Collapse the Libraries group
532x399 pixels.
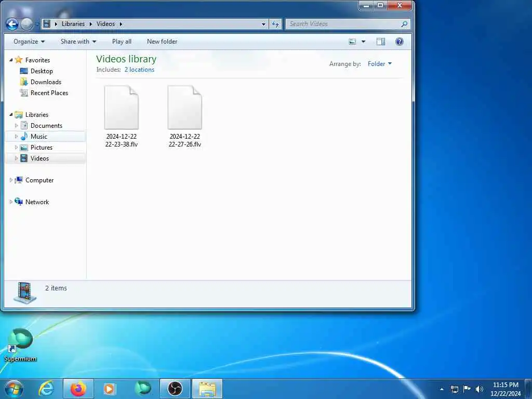point(11,115)
